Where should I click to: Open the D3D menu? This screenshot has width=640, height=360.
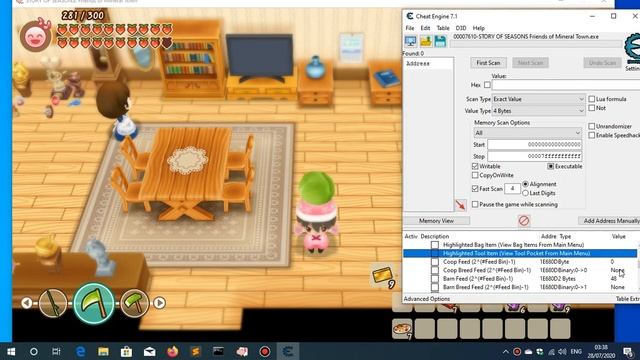point(461,28)
